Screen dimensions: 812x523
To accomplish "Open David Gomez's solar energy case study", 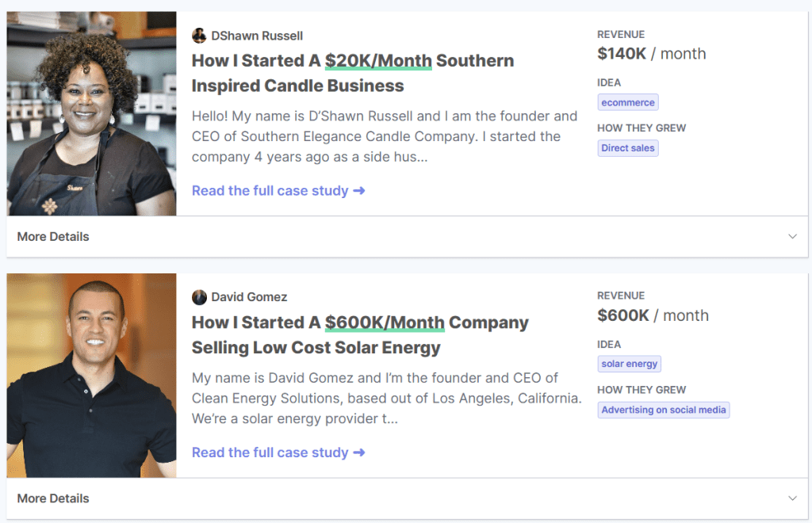I will (270, 452).
